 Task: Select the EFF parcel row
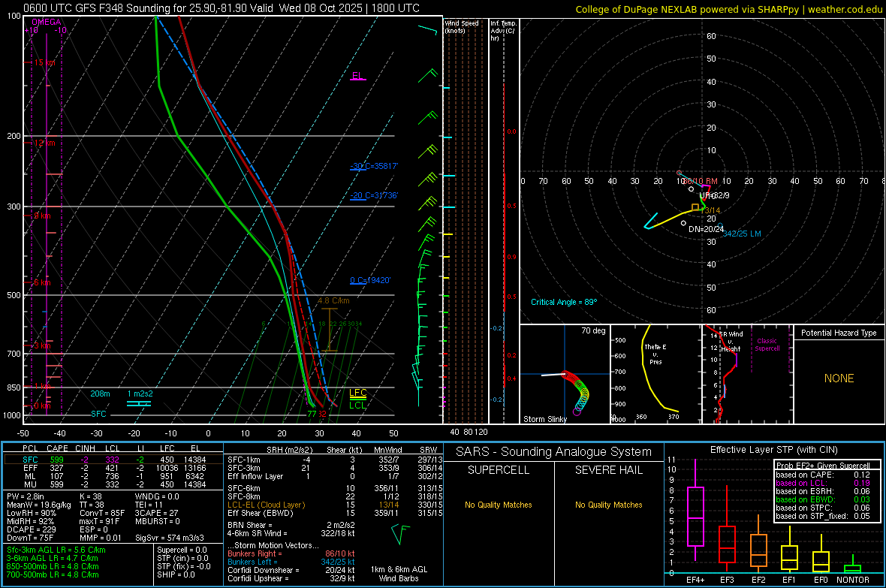(x=114, y=468)
